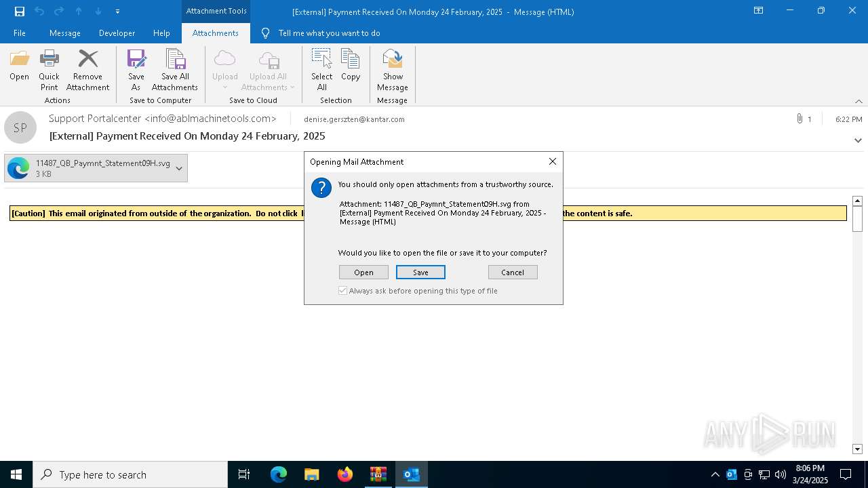Open the Help tab
The width and height of the screenshot is (868, 488).
click(x=161, y=33)
